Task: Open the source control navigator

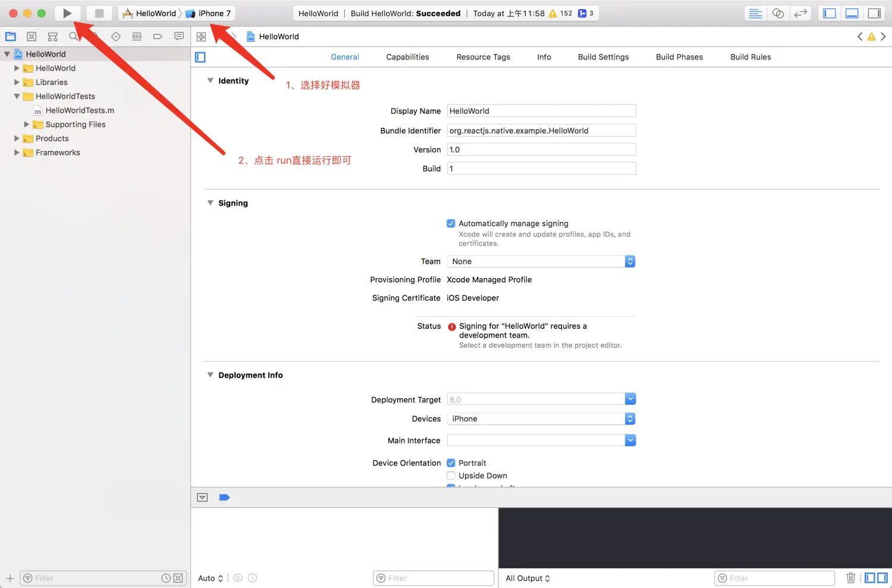Action: 32,36
